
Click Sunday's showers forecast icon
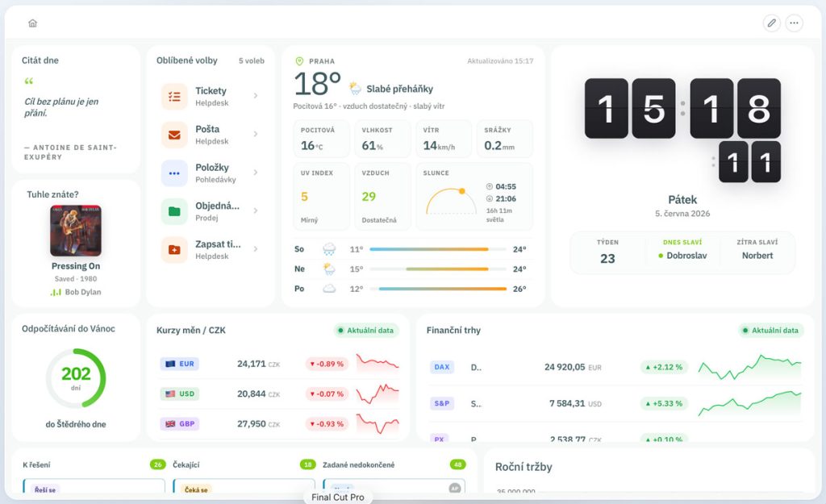[329, 269]
